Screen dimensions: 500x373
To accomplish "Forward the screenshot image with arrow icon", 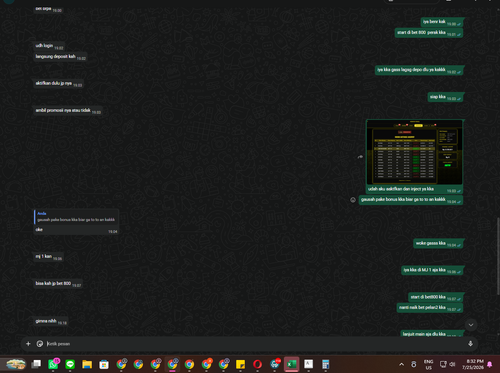I will (x=360, y=157).
